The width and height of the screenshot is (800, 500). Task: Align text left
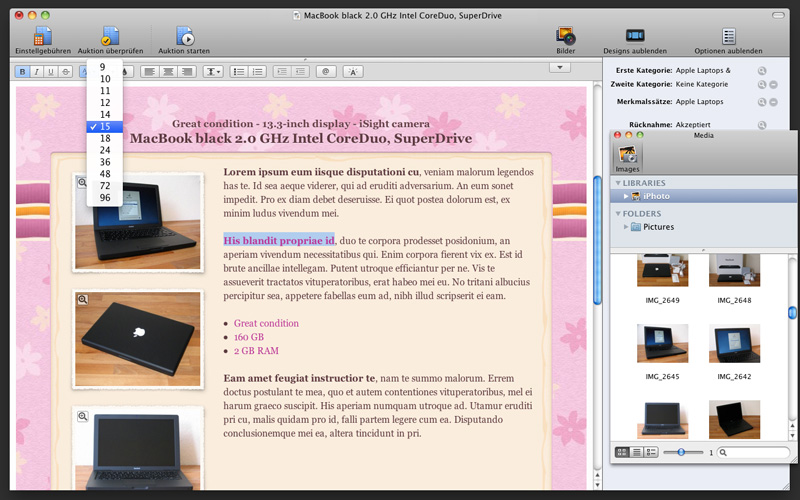tap(149, 72)
